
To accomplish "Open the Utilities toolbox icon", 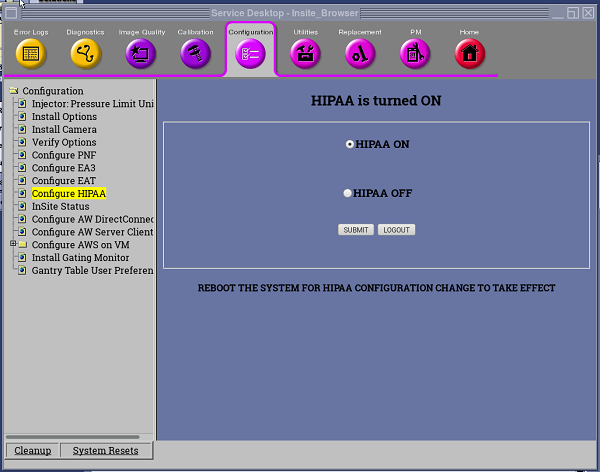I will [x=305, y=53].
